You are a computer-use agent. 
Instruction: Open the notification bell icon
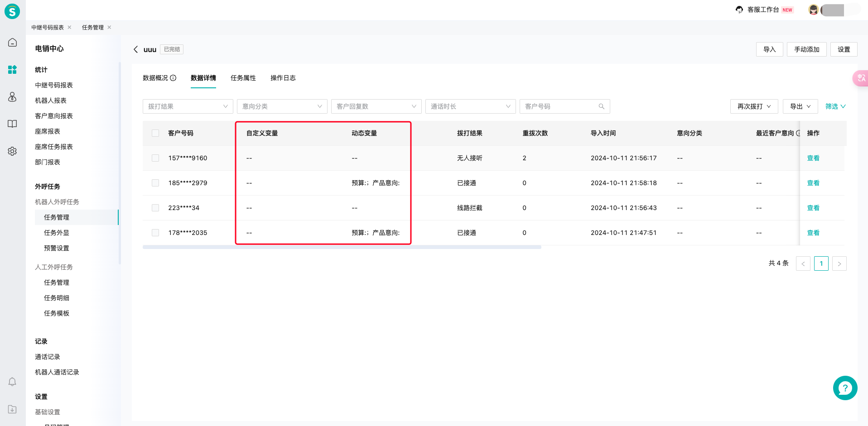(12, 382)
